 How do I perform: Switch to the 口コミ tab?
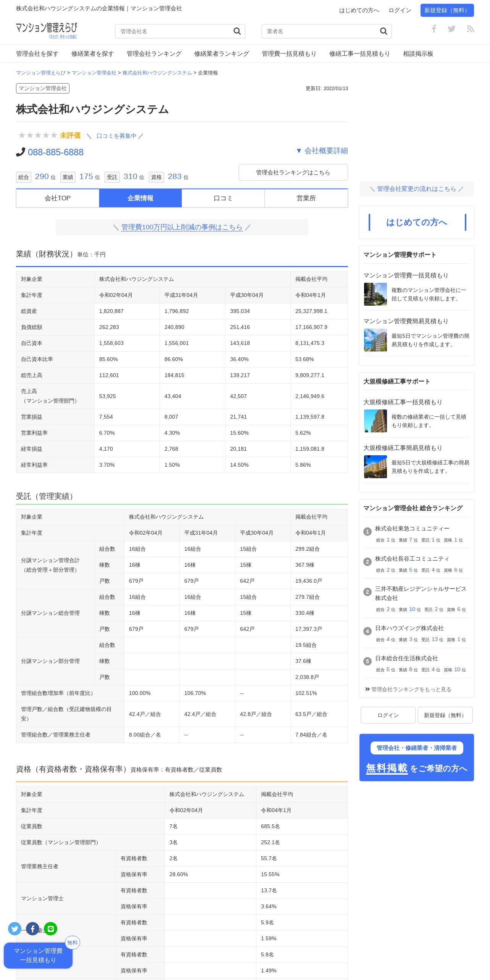pyautogui.click(x=223, y=198)
